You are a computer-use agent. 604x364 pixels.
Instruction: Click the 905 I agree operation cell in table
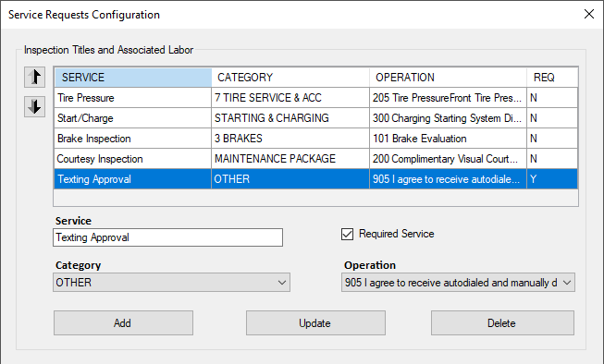[448, 179]
